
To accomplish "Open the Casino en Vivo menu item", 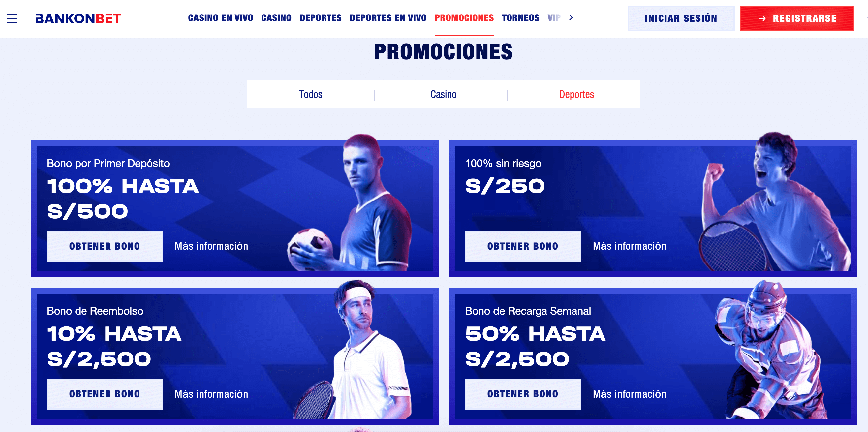I will tap(220, 18).
